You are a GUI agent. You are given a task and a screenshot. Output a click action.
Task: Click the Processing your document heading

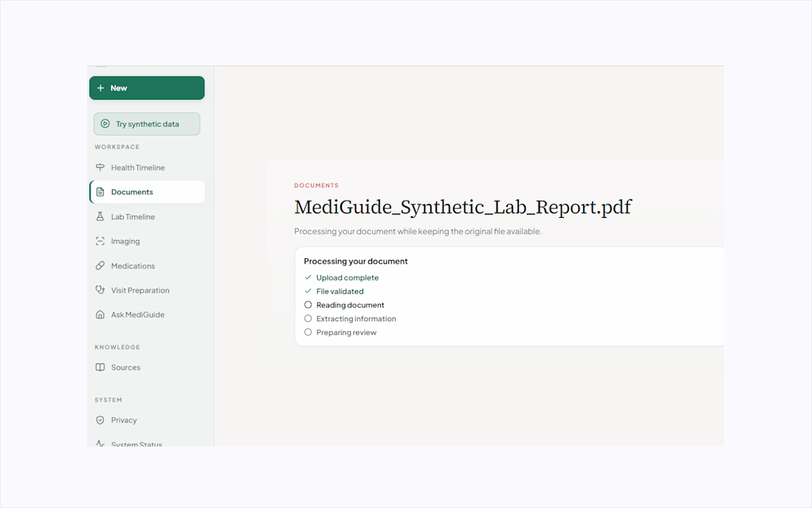[356, 261]
